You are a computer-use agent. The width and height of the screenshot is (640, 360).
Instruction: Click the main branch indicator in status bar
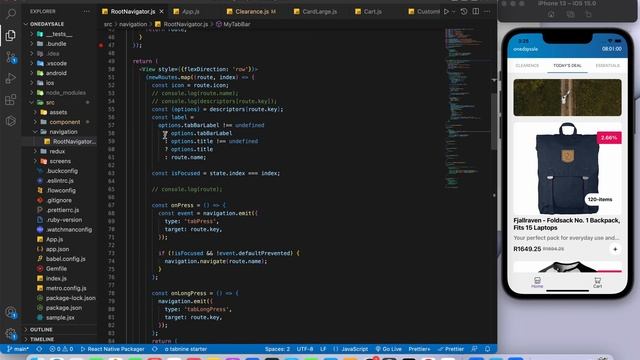[x=18, y=349]
